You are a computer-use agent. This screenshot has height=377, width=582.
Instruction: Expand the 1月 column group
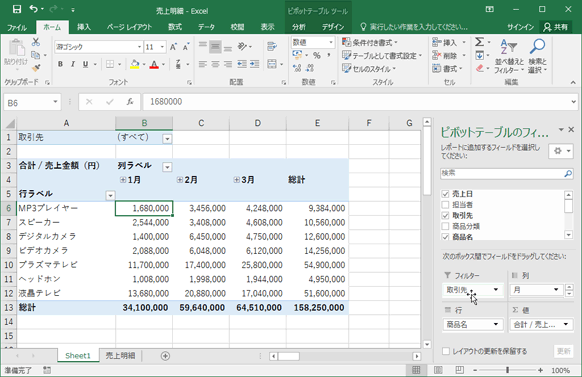point(122,180)
